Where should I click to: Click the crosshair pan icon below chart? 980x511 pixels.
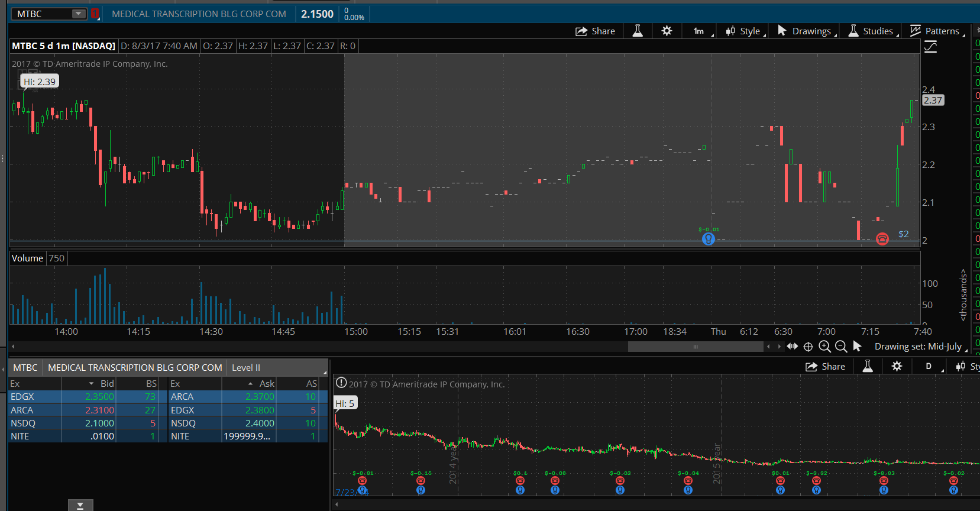tap(808, 347)
